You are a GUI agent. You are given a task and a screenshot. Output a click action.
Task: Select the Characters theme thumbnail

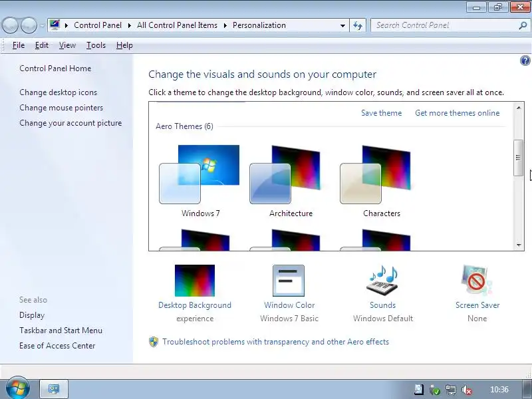[x=375, y=174]
